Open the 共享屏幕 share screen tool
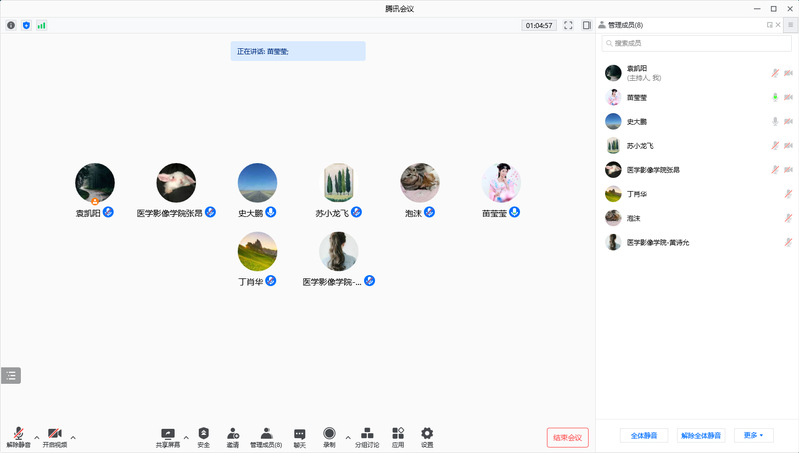799x453 pixels. pyautogui.click(x=167, y=435)
